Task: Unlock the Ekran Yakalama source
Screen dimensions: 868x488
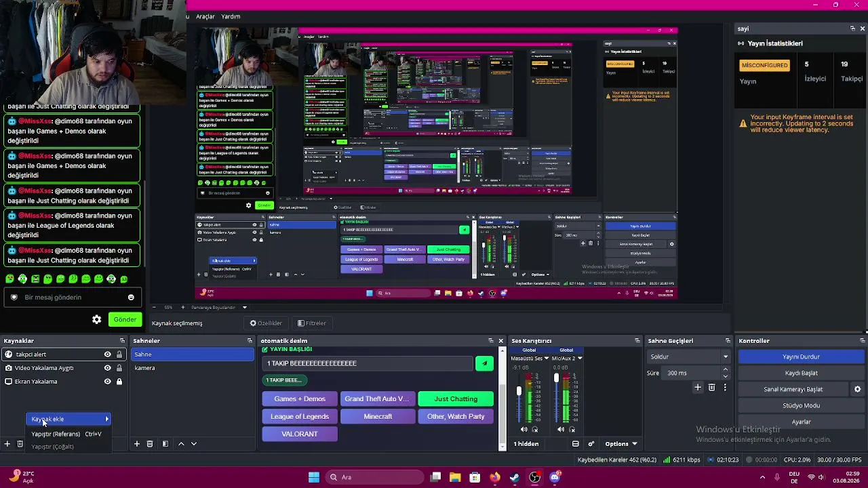Action: [119, 382]
